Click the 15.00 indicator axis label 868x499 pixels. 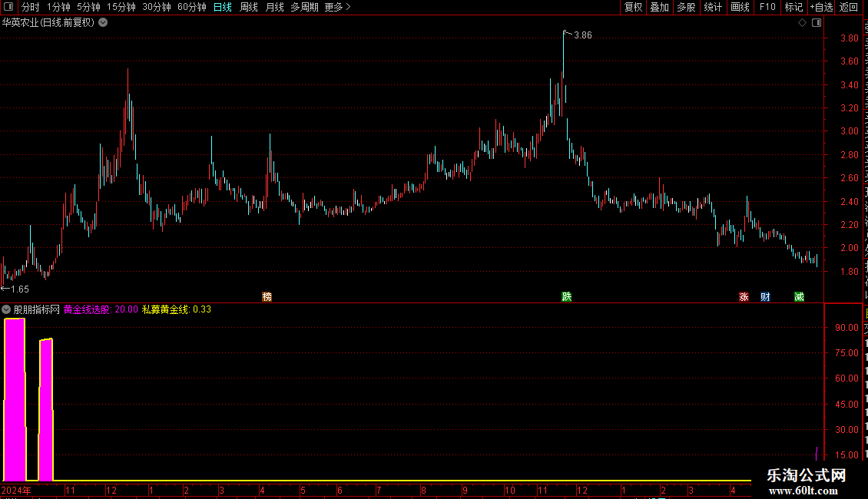[x=847, y=455]
